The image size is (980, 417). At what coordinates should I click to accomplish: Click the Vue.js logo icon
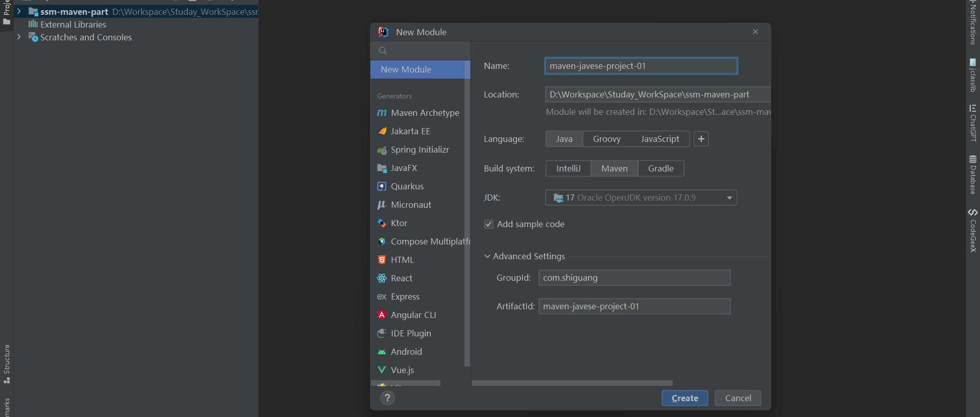click(x=382, y=370)
